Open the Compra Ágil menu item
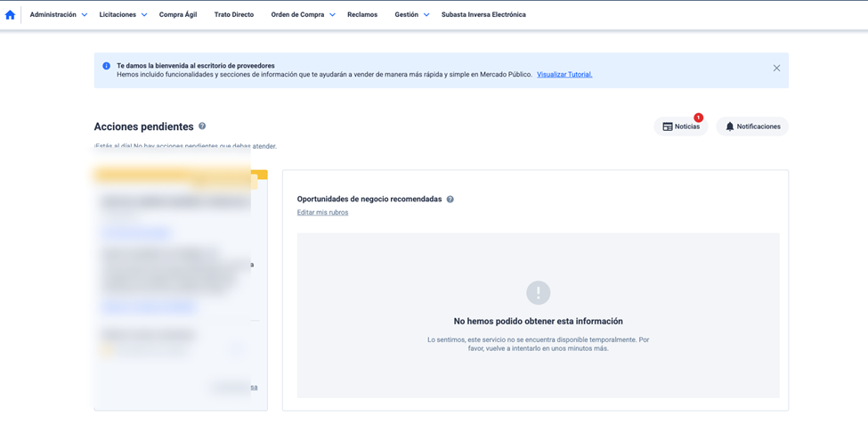 coord(178,15)
